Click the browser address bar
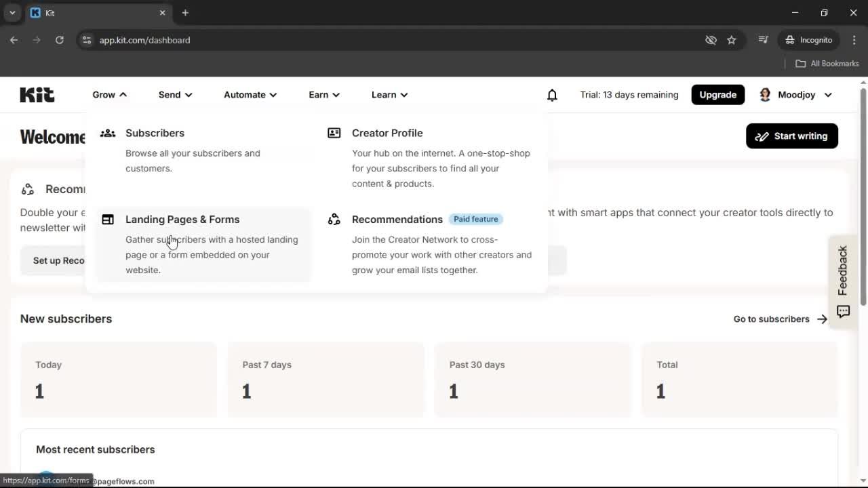Image resolution: width=868 pixels, height=488 pixels. [x=271, y=40]
